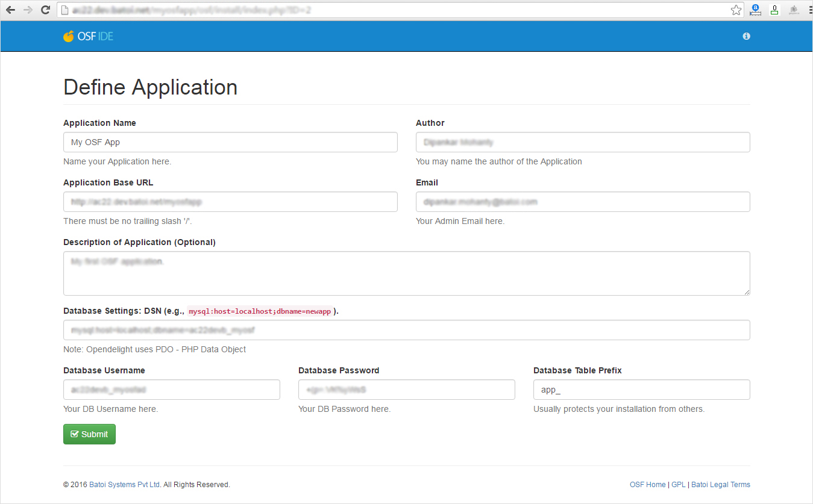Click the 'Your DB Username here.' hint
Image resolution: width=813 pixels, height=504 pixels.
[111, 409]
